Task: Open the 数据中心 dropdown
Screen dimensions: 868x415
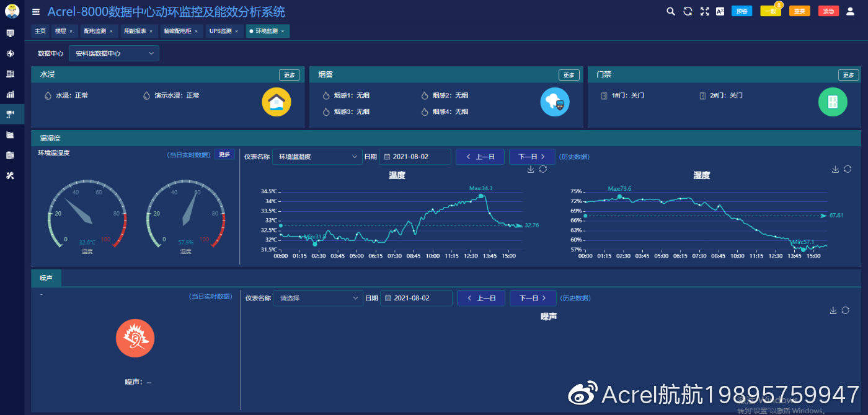Action: click(114, 53)
